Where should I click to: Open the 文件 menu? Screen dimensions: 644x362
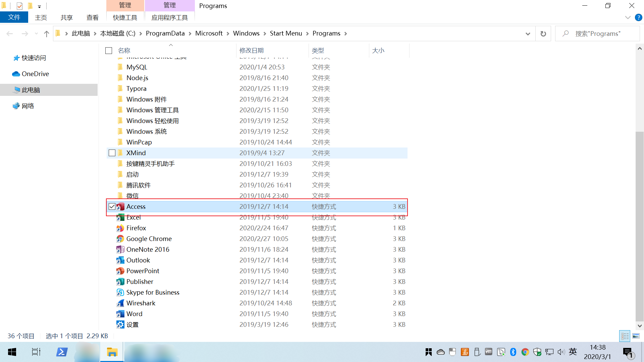coord(14,17)
